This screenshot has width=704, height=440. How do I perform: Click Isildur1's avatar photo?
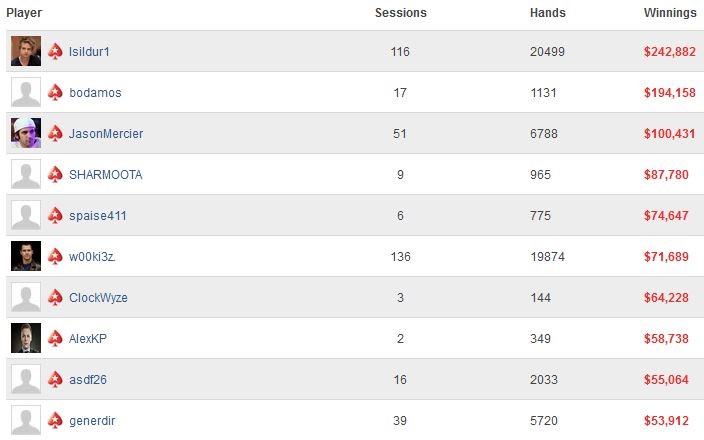coord(26,51)
